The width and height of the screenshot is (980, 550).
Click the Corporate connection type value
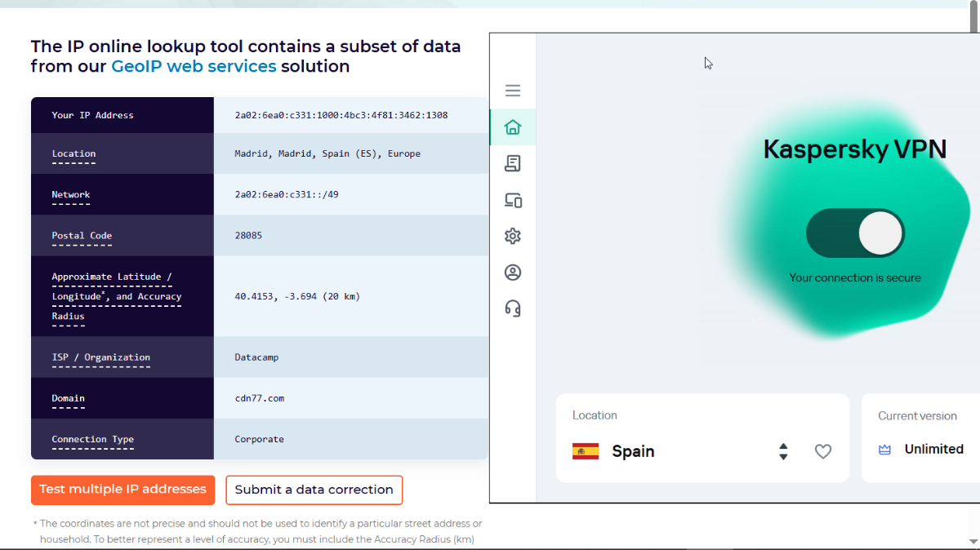click(260, 439)
